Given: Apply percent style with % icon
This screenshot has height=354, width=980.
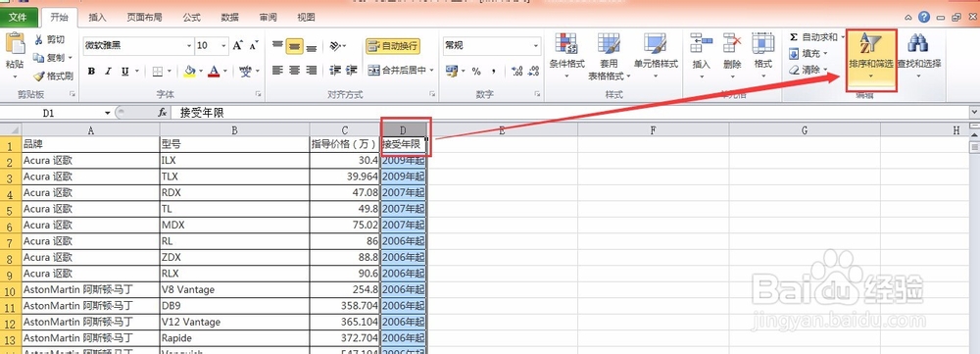Looking at the screenshot, I should tap(476, 72).
